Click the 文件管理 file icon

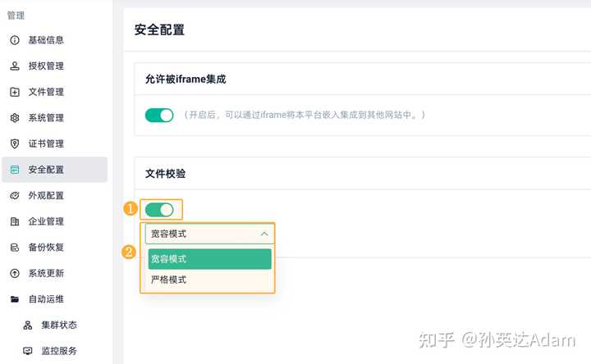(x=15, y=92)
